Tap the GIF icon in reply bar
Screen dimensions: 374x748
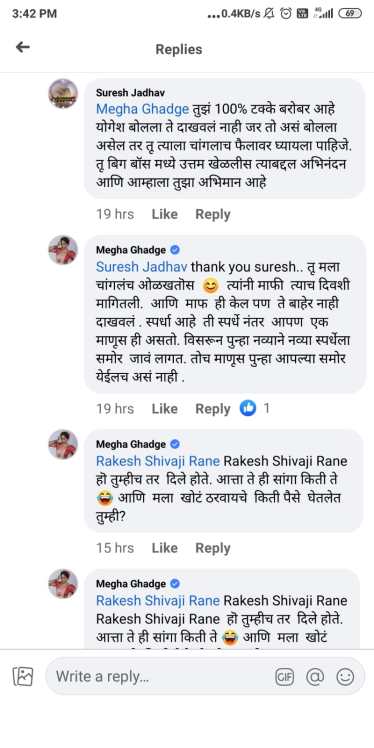point(284,676)
